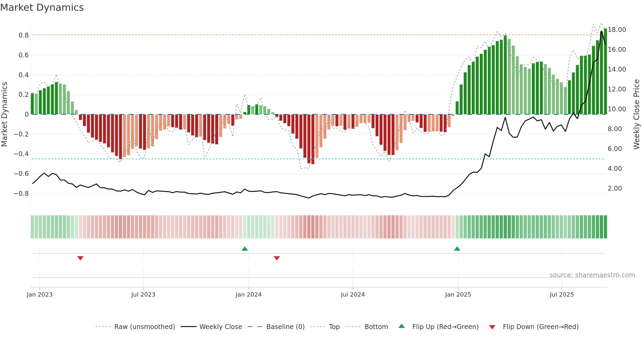Image resolution: width=644 pixels, height=362 pixels.
Task: Click the Jul 2025 axis label
Action: click(562, 294)
